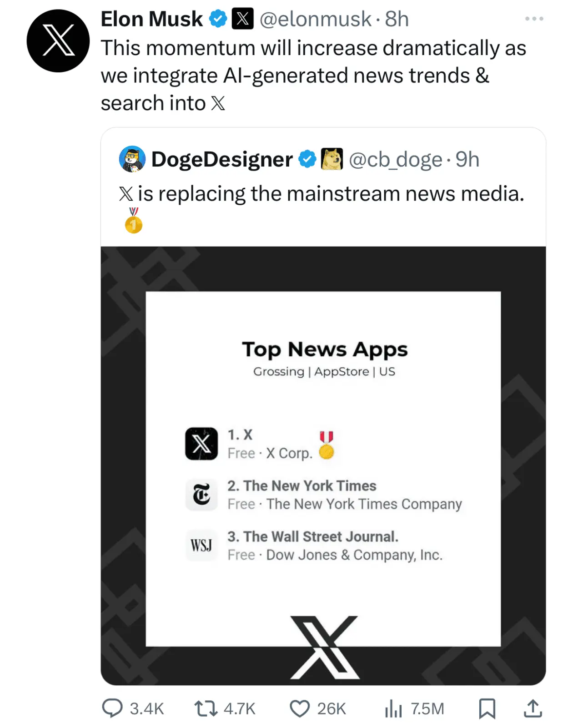Open the three-dot more options menu
The height and width of the screenshot is (728, 573).
click(x=534, y=19)
